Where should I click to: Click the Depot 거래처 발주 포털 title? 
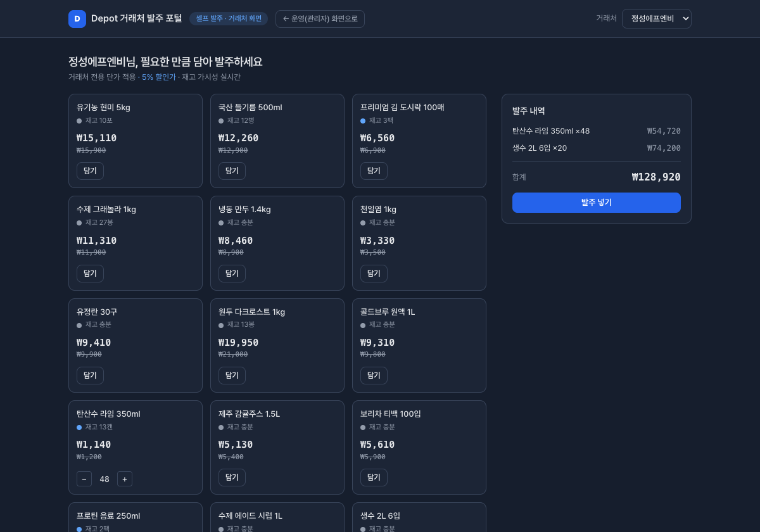pyautogui.click(x=136, y=19)
